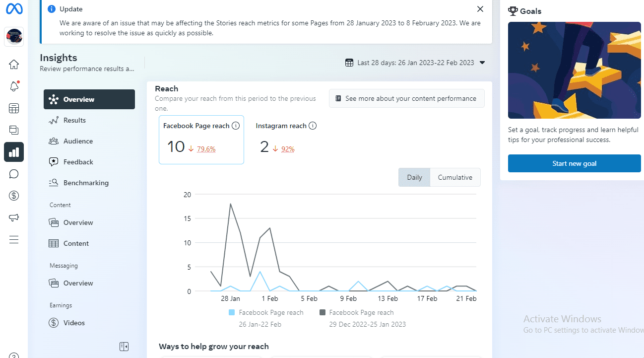The height and width of the screenshot is (358, 644).
Task: Click the 21 Feb axis label
Action: pos(466,298)
